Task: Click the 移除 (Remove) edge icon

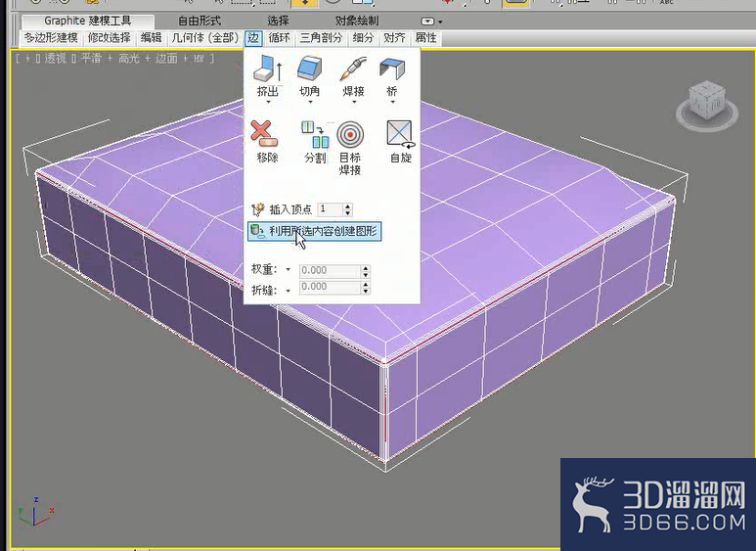Action: [x=264, y=134]
